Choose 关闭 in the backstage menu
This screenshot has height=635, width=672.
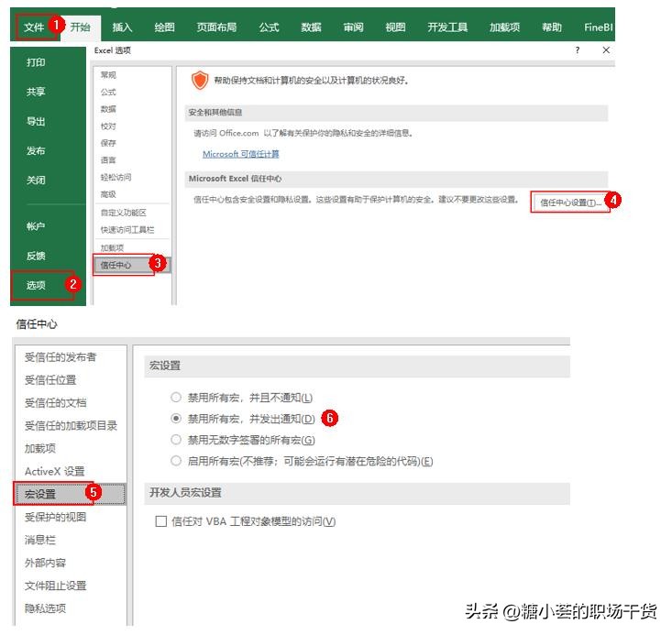coord(36,180)
